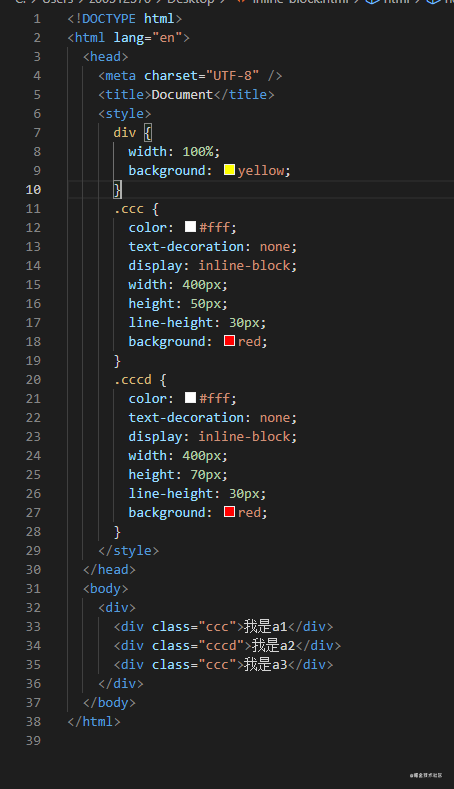Open the white #fff swatch on line 12

[190, 226]
